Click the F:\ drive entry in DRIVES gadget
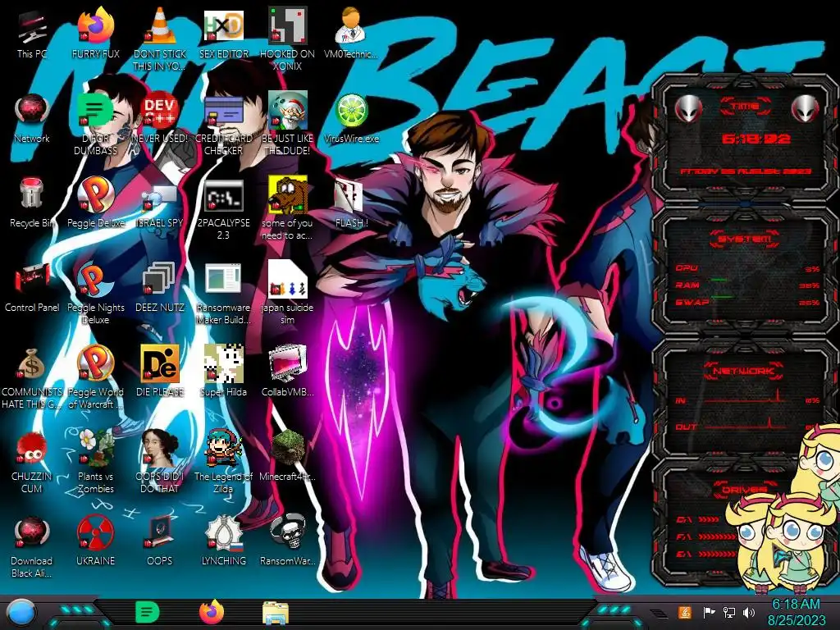 (x=706, y=536)
